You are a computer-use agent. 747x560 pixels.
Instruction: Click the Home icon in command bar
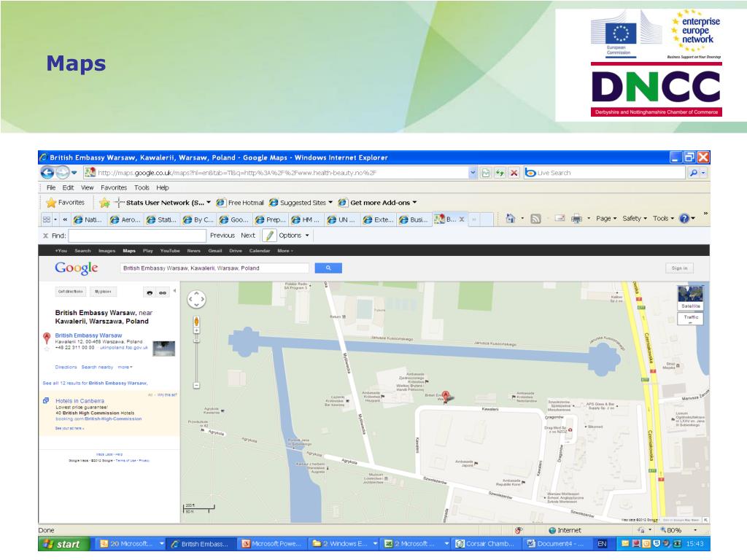coord(510,219)
